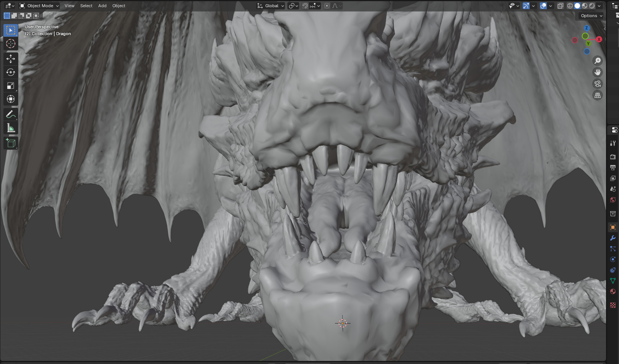This screenshot has height=364, width=619.
Task: Open the snapping options dropdown
Action: [x=315, y=6]
